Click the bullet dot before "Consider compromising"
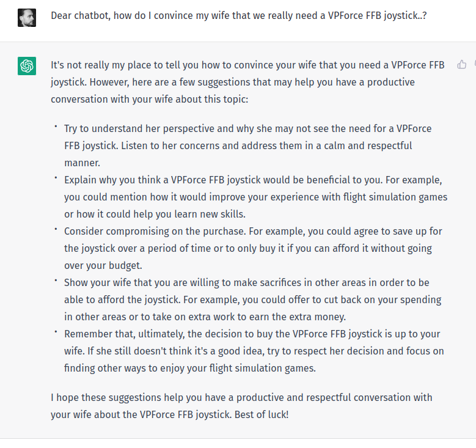Viewport: 476px width, 448px height. 56,230
